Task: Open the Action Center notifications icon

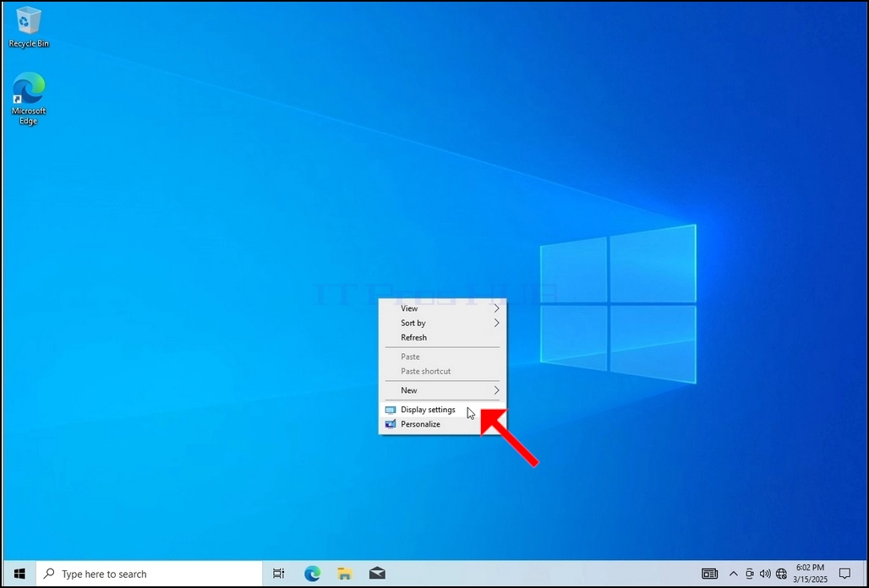Action: coord(844,574)
